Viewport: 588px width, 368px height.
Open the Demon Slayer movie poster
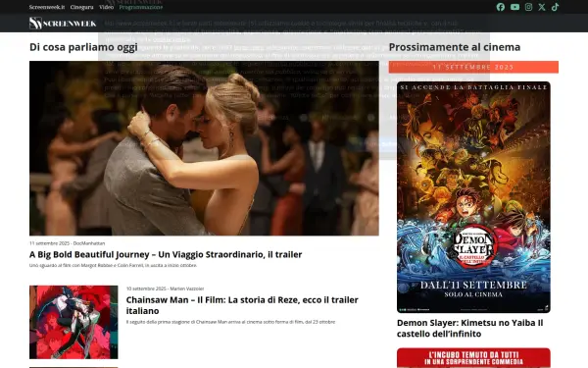point(473,197)
